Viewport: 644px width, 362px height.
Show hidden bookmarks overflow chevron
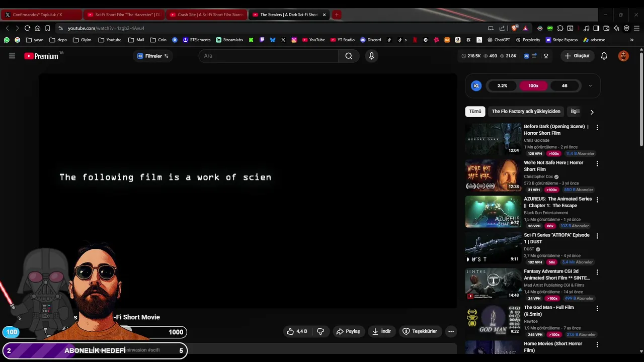click(x=631, y=40)
